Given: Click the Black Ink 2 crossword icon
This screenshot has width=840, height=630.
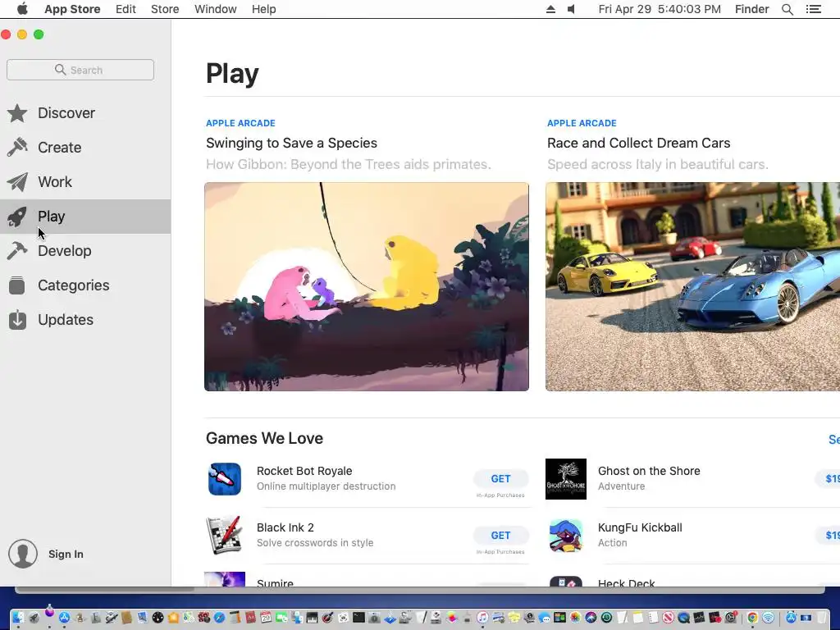Looking at the screenshot, I should tap(225, 535).
